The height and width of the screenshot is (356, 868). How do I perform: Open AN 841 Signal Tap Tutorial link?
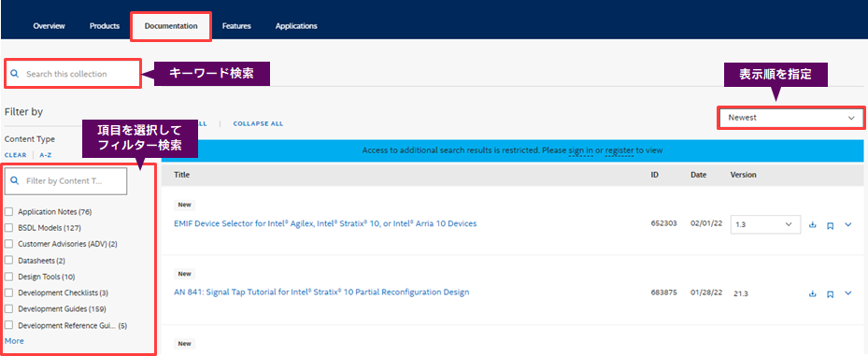[321, 292]
